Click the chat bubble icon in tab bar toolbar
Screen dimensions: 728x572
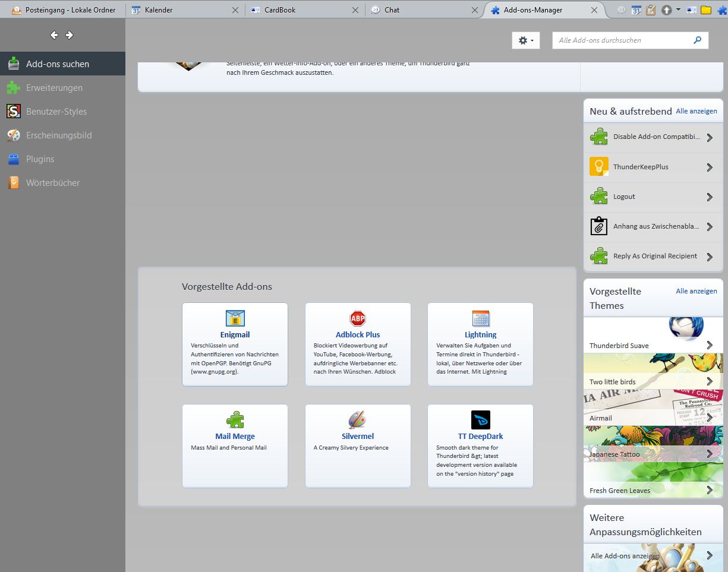coord(622,10)
